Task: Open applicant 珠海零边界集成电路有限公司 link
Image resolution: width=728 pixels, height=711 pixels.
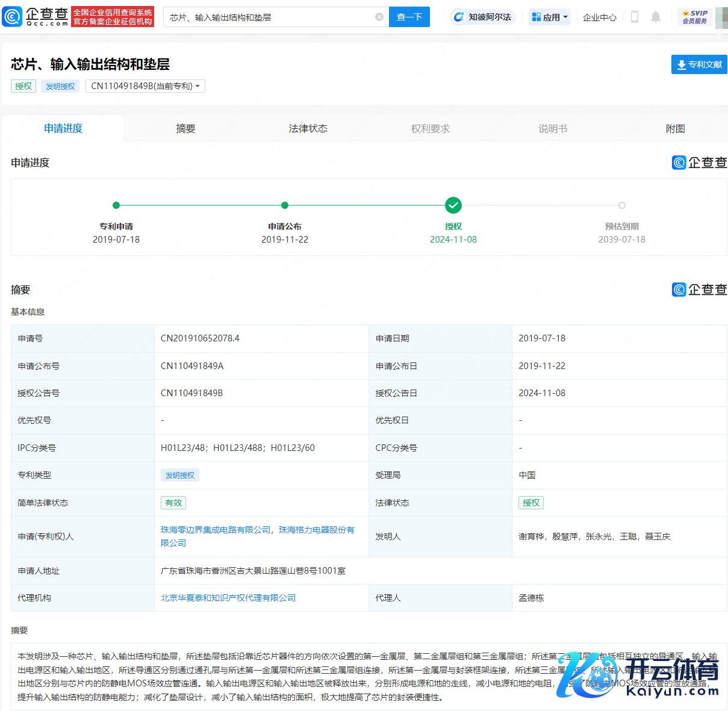Action: click(x=216, y=530)
